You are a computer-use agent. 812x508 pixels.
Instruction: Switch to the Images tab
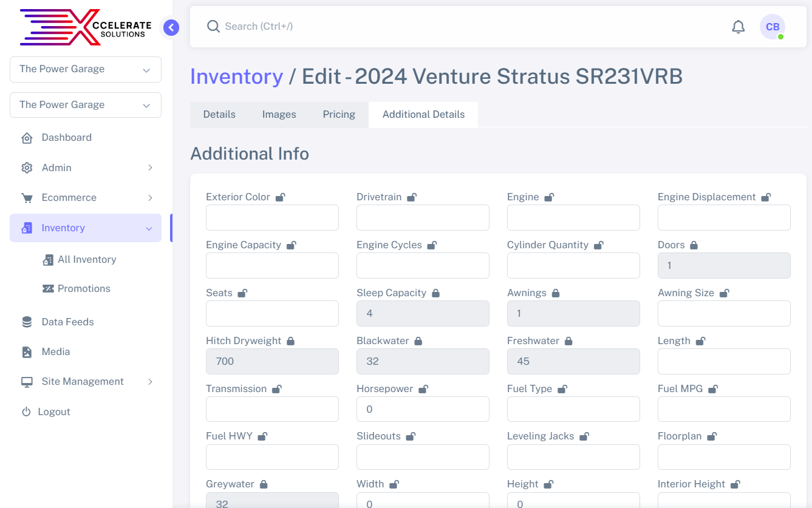[279, 115]
